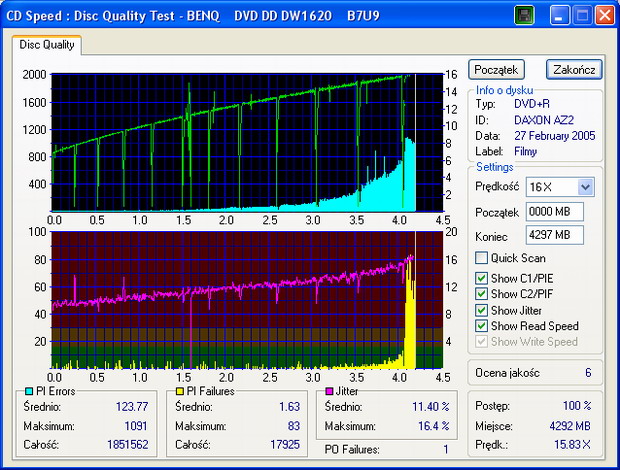
Task: Click PI Failures total 17925
Action: pyautogui.click(x=285, y=445)
